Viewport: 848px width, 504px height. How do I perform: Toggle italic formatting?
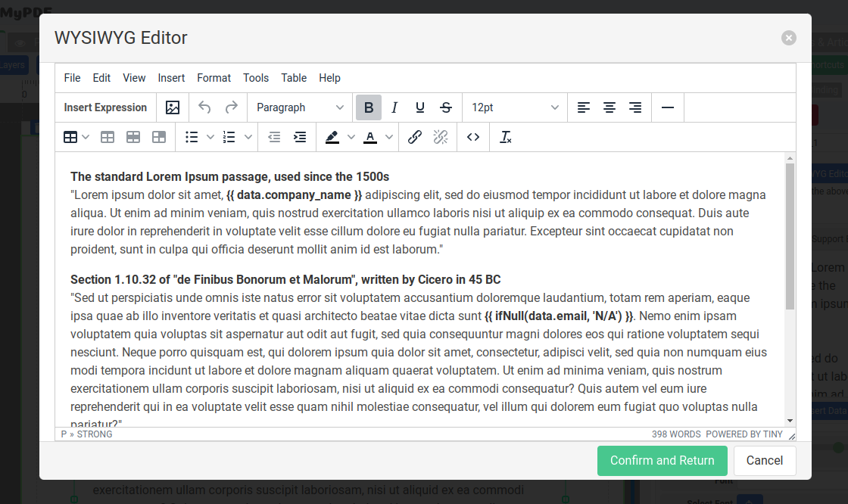point(394,107)
